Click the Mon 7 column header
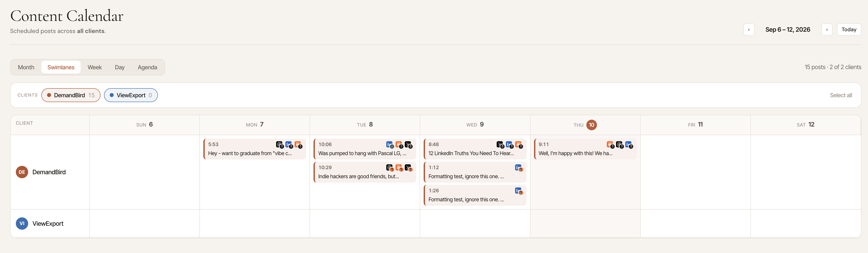Image resolution: width=868 pixels, height=253 pixels. [255, 125]
